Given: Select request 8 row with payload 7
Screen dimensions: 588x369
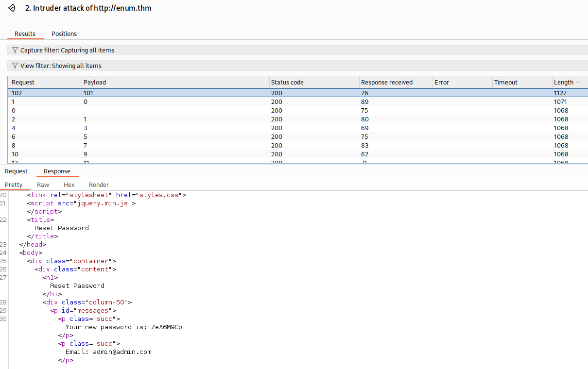Looking at the screenshot, I should pos(298,146).
